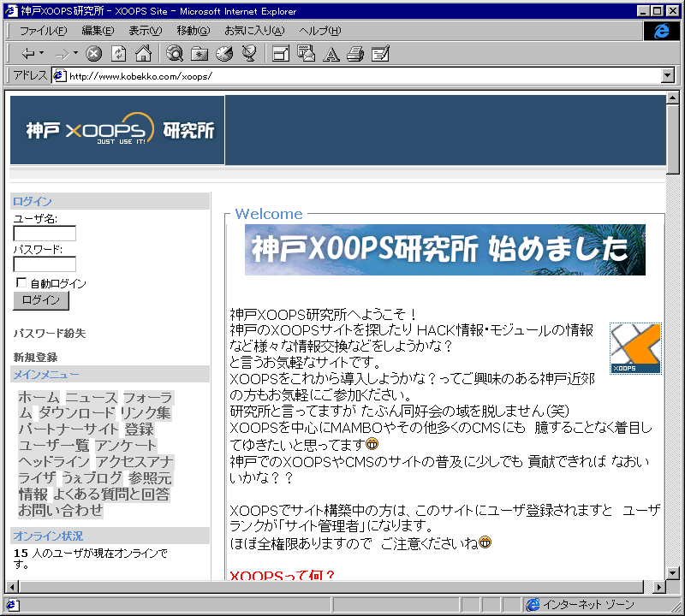Image resolution: width=685 pixels, height=616 pixels.
Task: Follow the パスワード紛失 link
Action: click(50, 334)
